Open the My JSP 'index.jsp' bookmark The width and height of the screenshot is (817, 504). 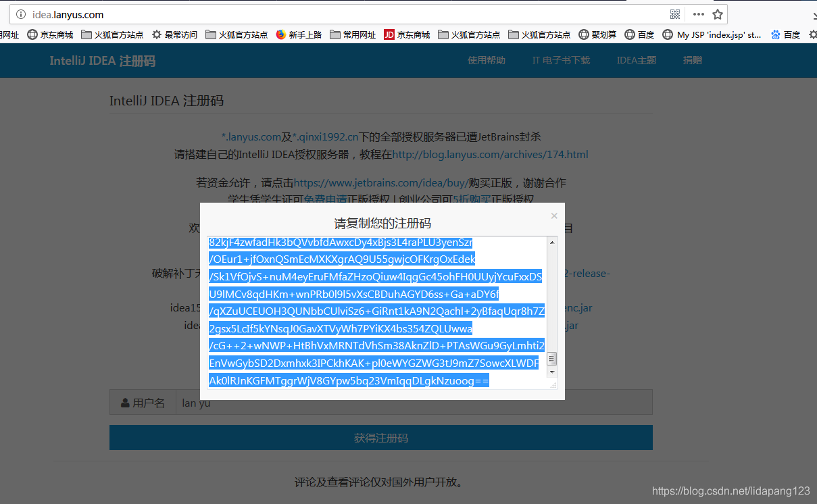[x=712, y=34]
